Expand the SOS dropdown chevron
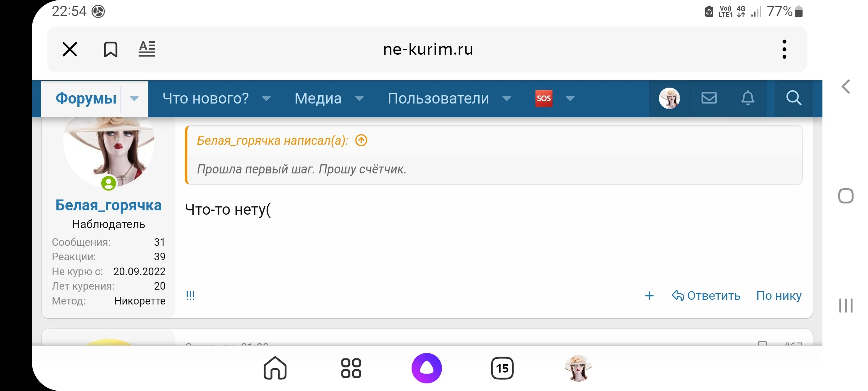The width and height of the screenshot is (868, 391). [x=570, y=98]
